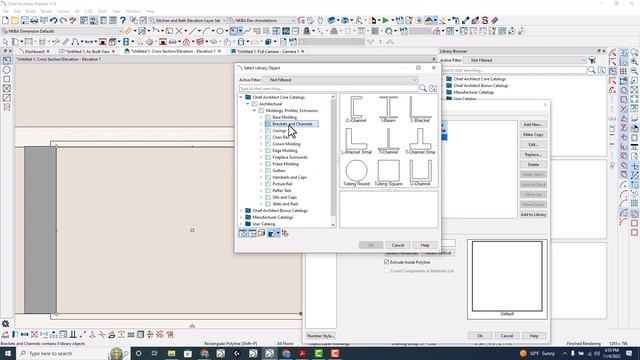The image size is (640, 360).
Task: Click the search options icon beside magnifier
Action: click(x=433, y=89)
